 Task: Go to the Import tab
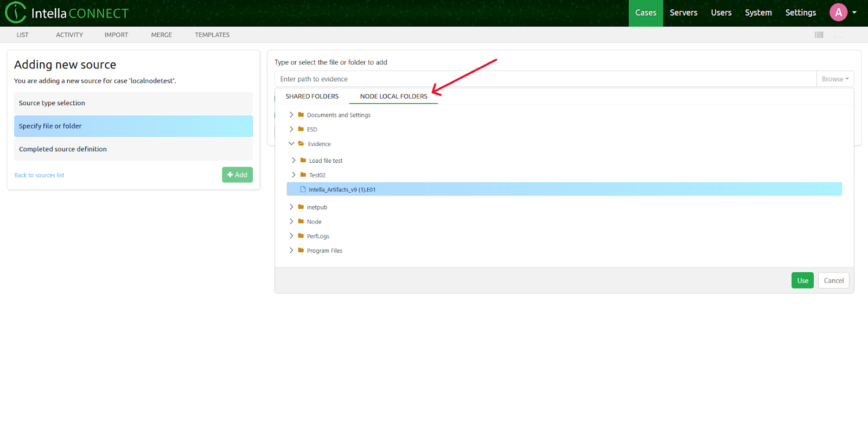(116, 35)
